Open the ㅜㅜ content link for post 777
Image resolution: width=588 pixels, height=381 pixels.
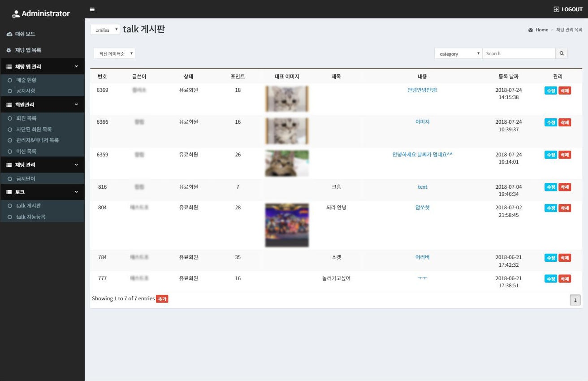(x=423, y=278)
